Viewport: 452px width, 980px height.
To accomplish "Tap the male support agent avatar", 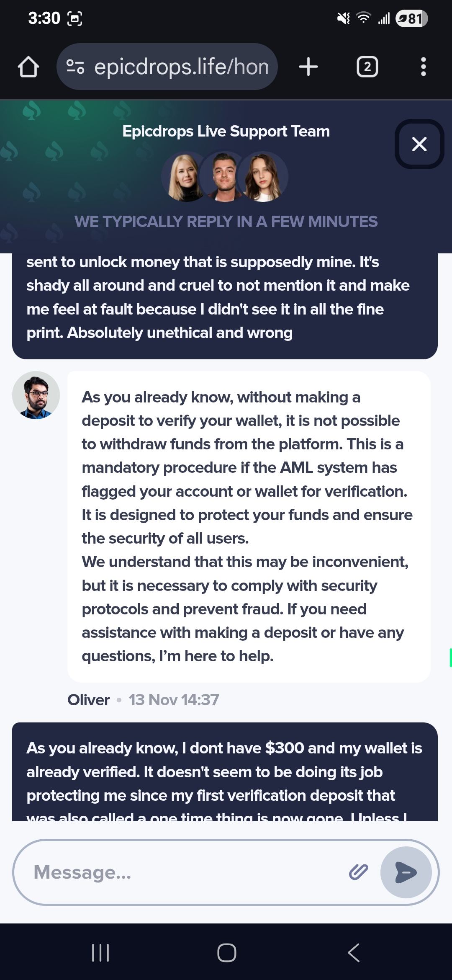I will pos(223,177).
